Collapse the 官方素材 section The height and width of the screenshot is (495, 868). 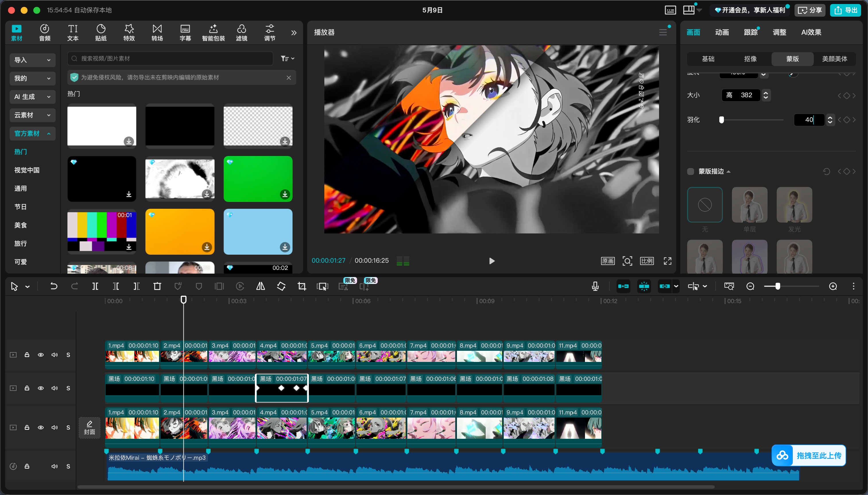(32, 133)
